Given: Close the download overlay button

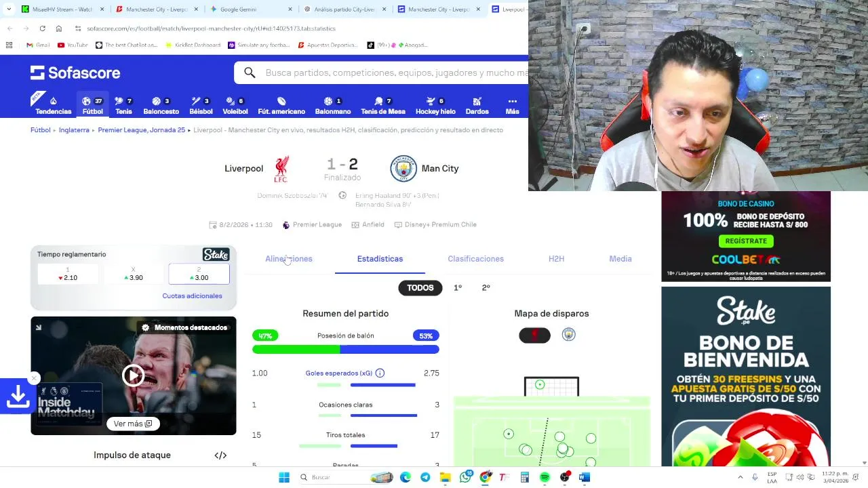Looking at the screenshot, I should click(34, 378).
